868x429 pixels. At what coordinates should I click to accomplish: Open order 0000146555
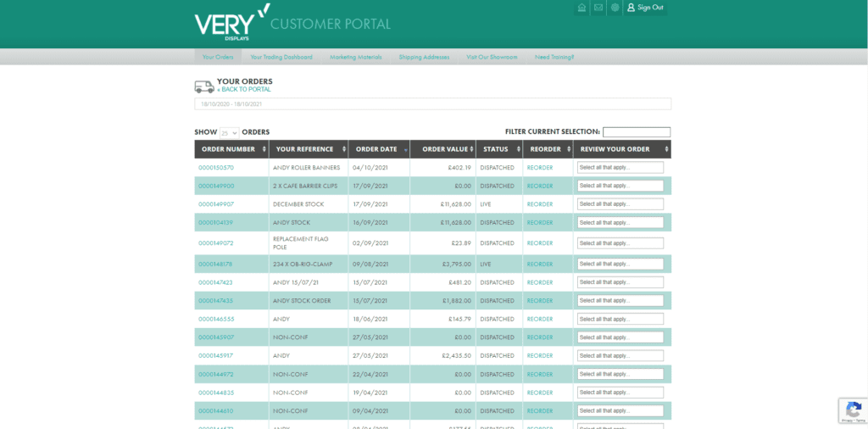pos(216,319)
